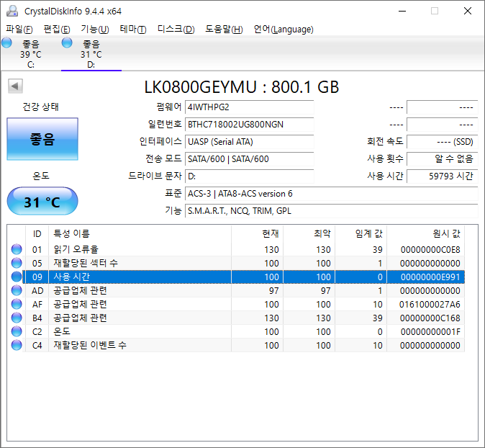Click the rotation rate field showing (SSD)
The width and height of the screenshot is (485, 448).
pos(443,142)
